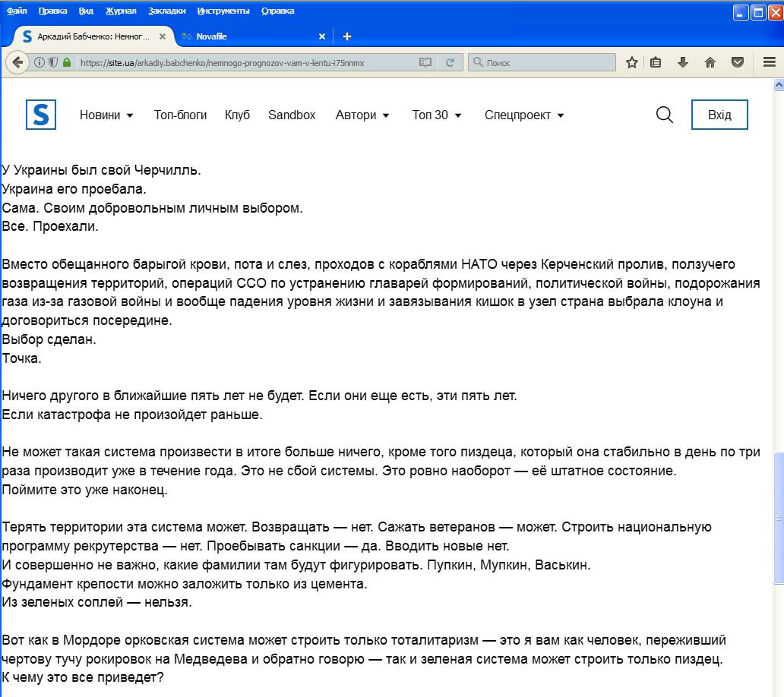
Task: Open the Топ-блоги link
Action: 181,115
